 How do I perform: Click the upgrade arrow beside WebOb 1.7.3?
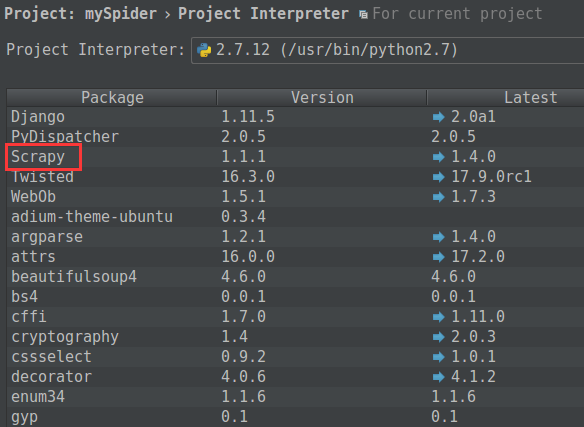tap(438, 197)
